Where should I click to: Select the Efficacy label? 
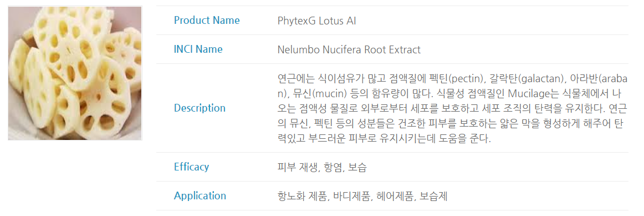coord(191,167)
